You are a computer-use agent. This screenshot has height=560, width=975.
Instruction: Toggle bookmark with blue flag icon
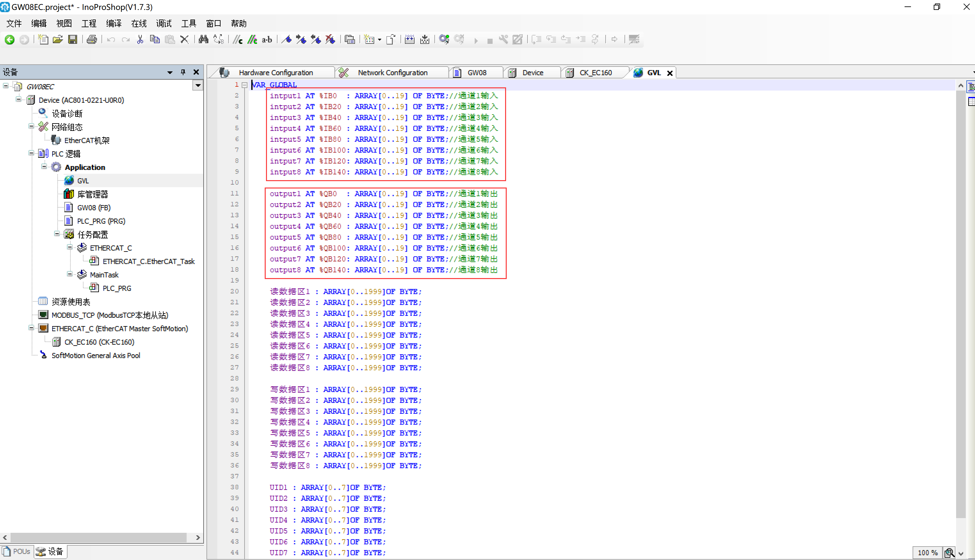(286, 39)
